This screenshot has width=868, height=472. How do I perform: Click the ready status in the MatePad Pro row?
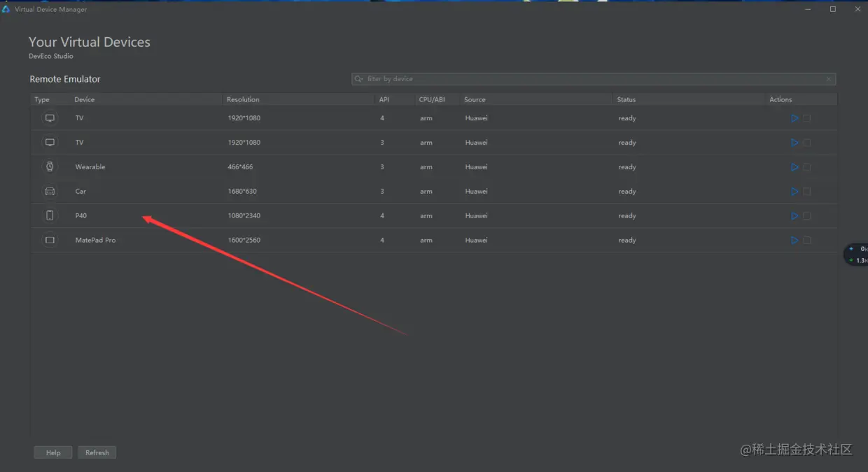tap(627, 241)
